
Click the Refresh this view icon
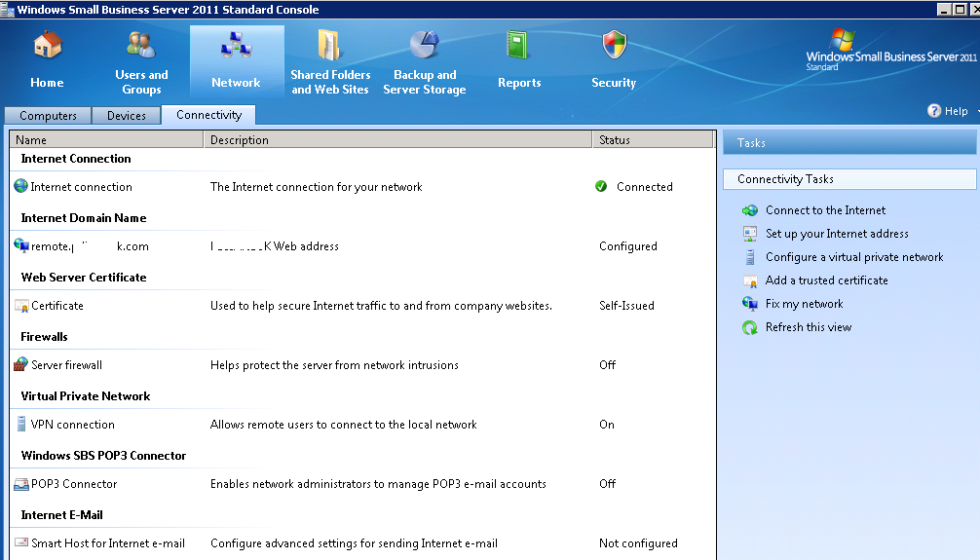[x=750, y=327]
